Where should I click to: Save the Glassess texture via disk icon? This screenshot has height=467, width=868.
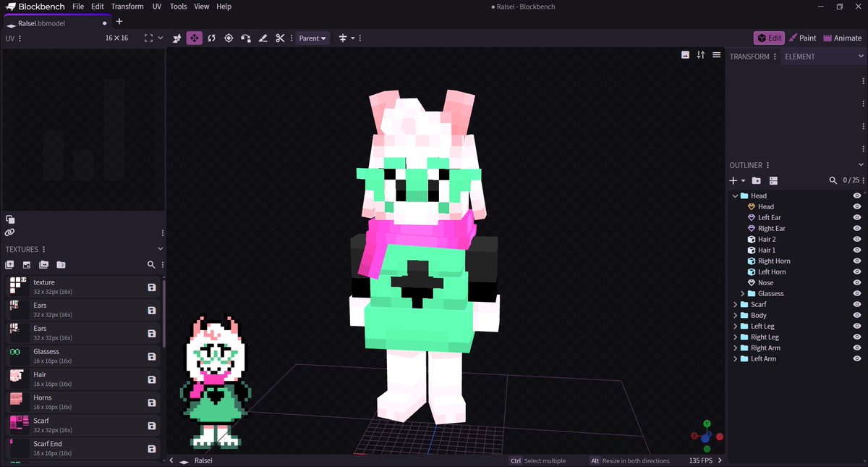point(152,356)
